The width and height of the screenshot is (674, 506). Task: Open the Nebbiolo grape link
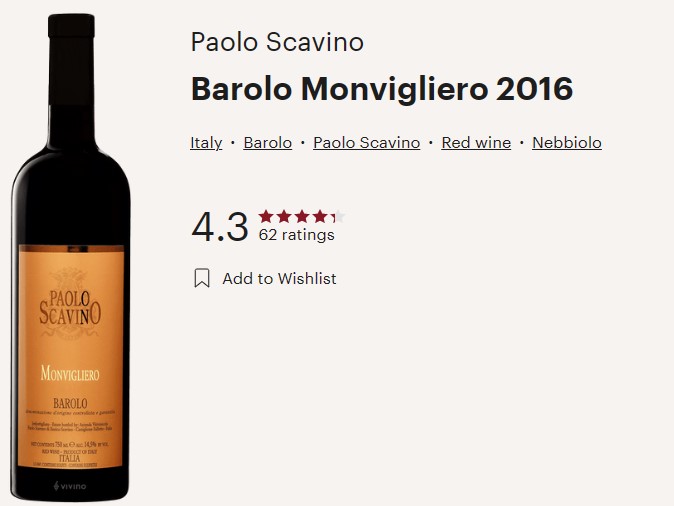point(567,143)
